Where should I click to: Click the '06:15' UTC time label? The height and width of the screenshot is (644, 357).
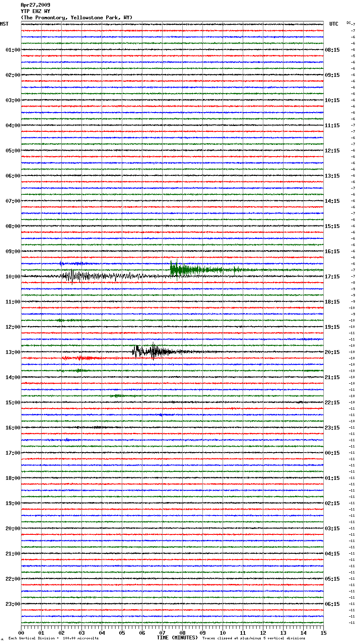(x=332, y=604)
